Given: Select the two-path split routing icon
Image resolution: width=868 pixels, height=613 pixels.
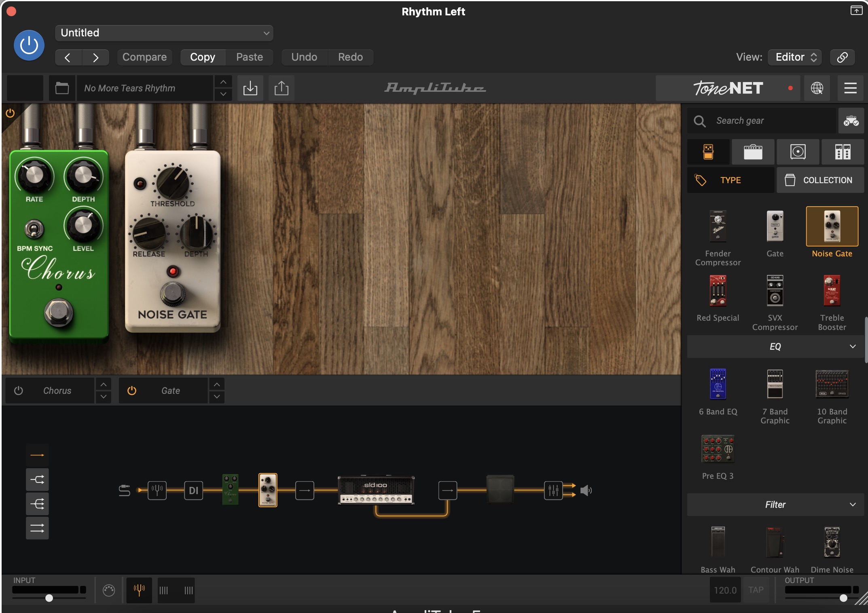Looking at the screenshot, I should [37, 480].
